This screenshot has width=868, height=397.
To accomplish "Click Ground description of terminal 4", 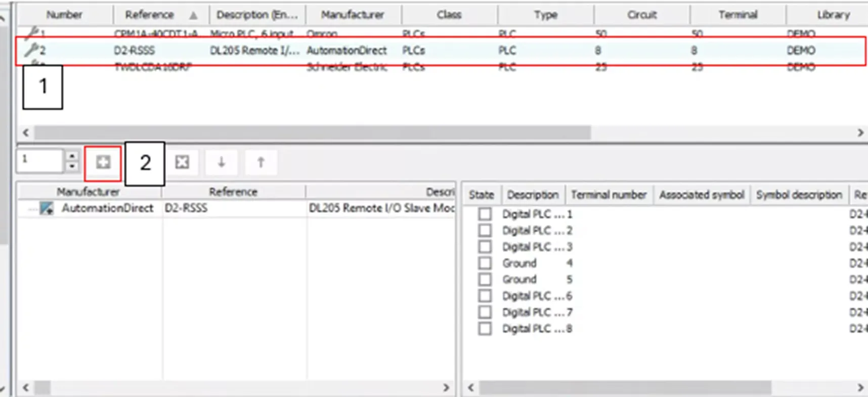I will 519,263.
